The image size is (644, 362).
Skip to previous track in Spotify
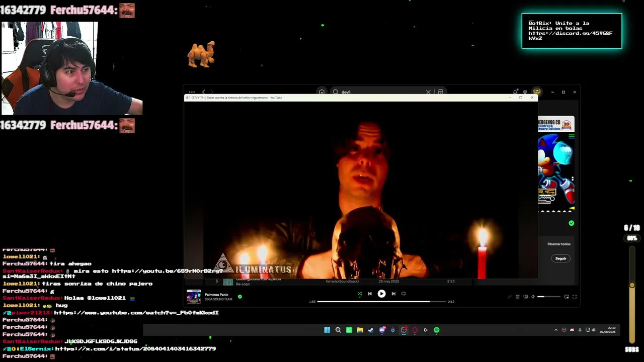370,294
